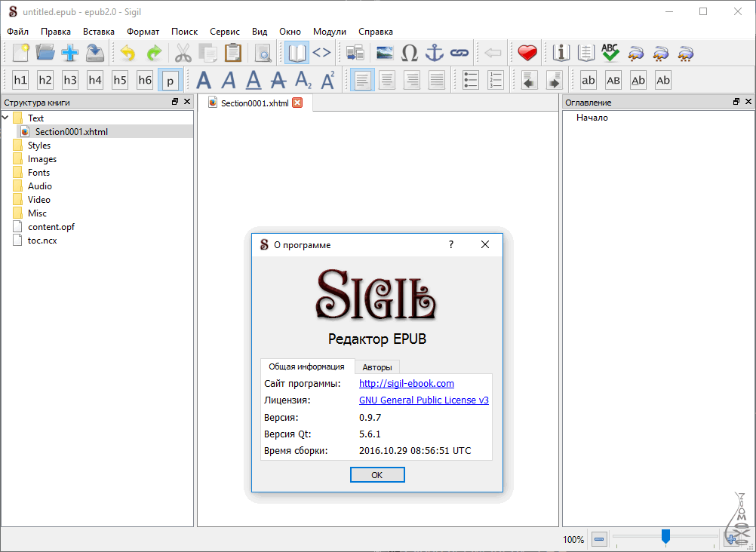This screenshot has height=552, width=756.
Task: Apply Heading 3 style h3
Action: 70,80
